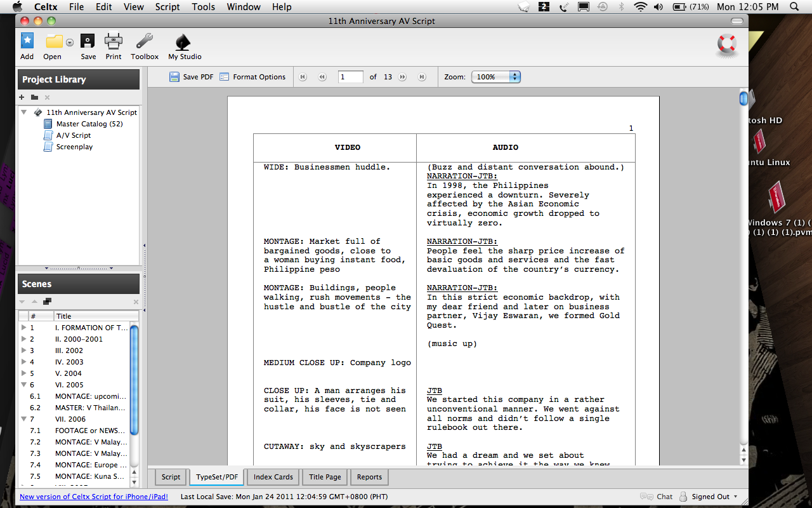
Task: Open the Script menu in menu bar
Action: 167,7
